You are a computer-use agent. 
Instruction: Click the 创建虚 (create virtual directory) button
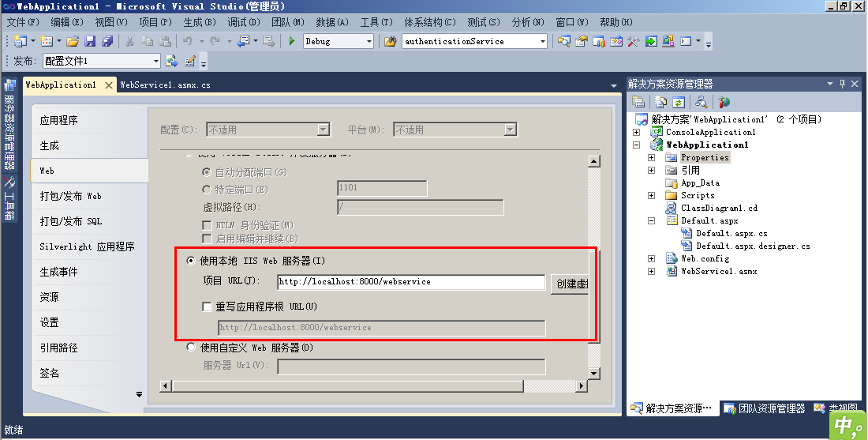[570, 283]
